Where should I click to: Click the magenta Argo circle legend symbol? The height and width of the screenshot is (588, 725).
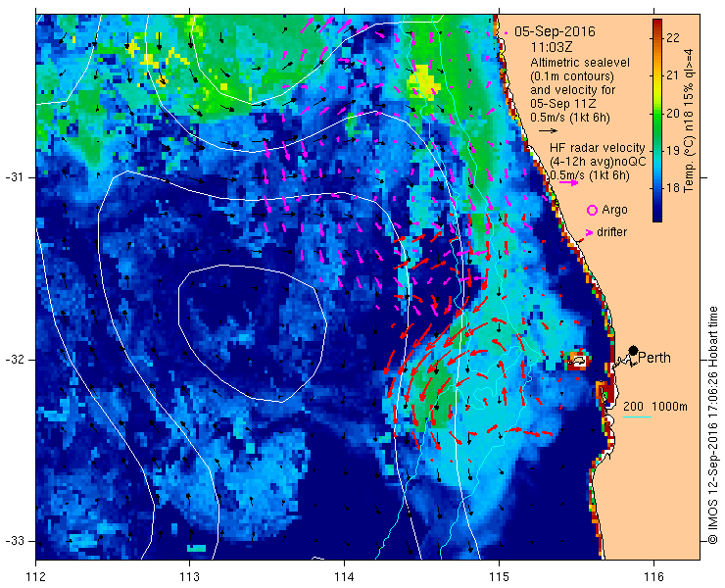click(592, 210)
